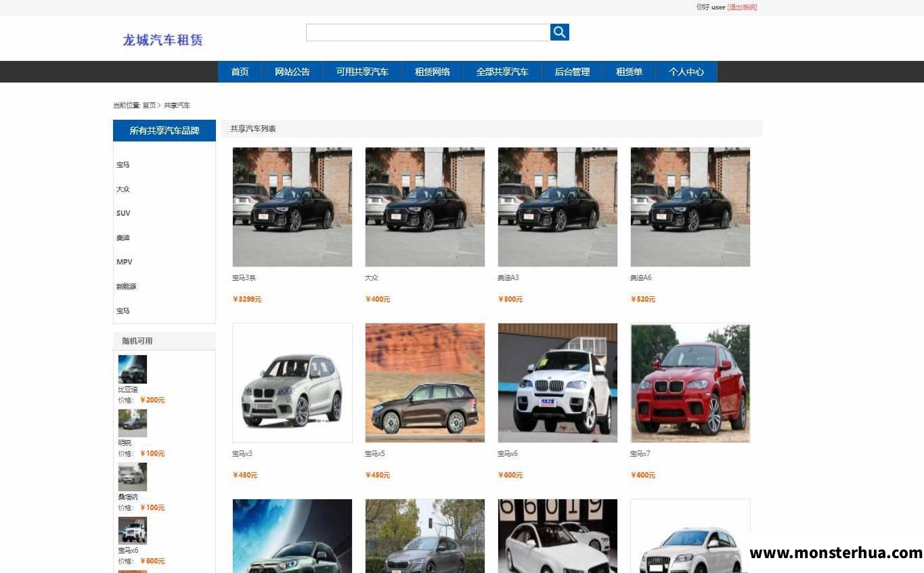Image resolution: width=924 pixels, height=573 pixels.
Task: Open the red 宝马x7 car image
Action: (x=690, y=383)
